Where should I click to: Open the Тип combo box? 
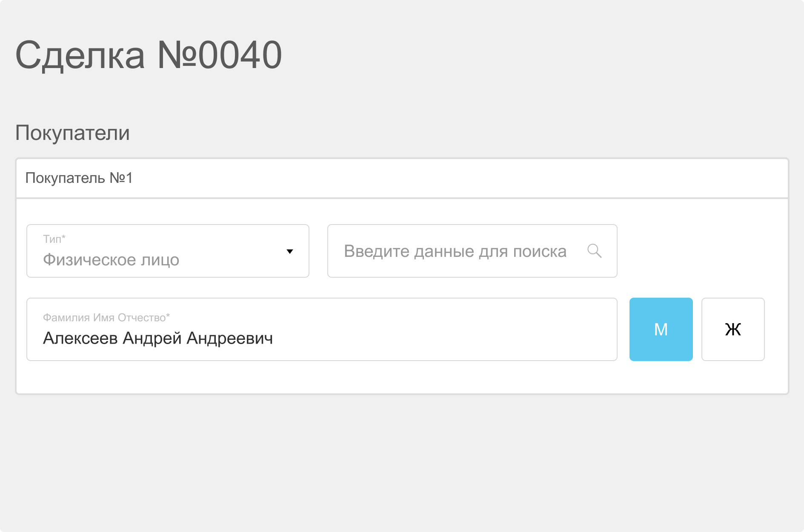168,251
